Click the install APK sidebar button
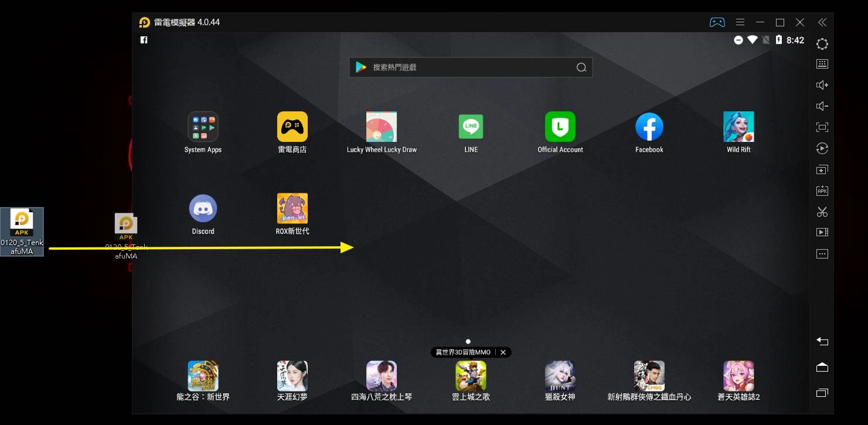Viewport: 868px width, 425px height. click(822, 191)
